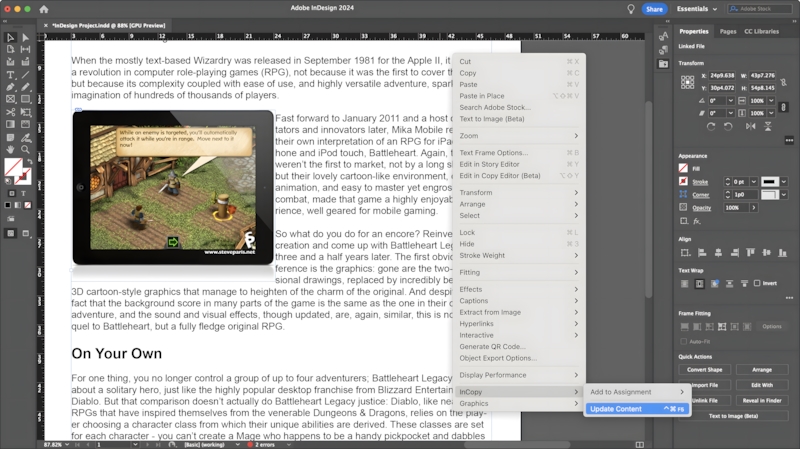Select the Gap tool
The height and width of the screenshot is (449, 800).
[26, 49]
